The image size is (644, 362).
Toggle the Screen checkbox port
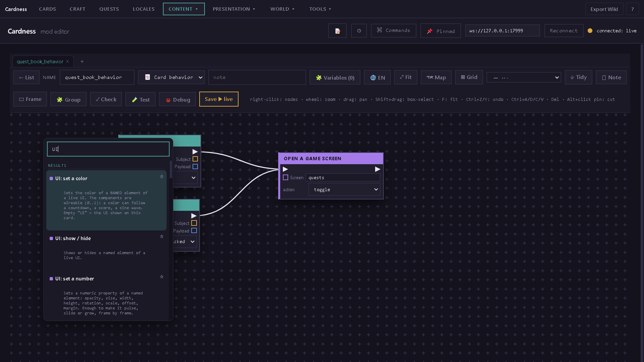285,177
